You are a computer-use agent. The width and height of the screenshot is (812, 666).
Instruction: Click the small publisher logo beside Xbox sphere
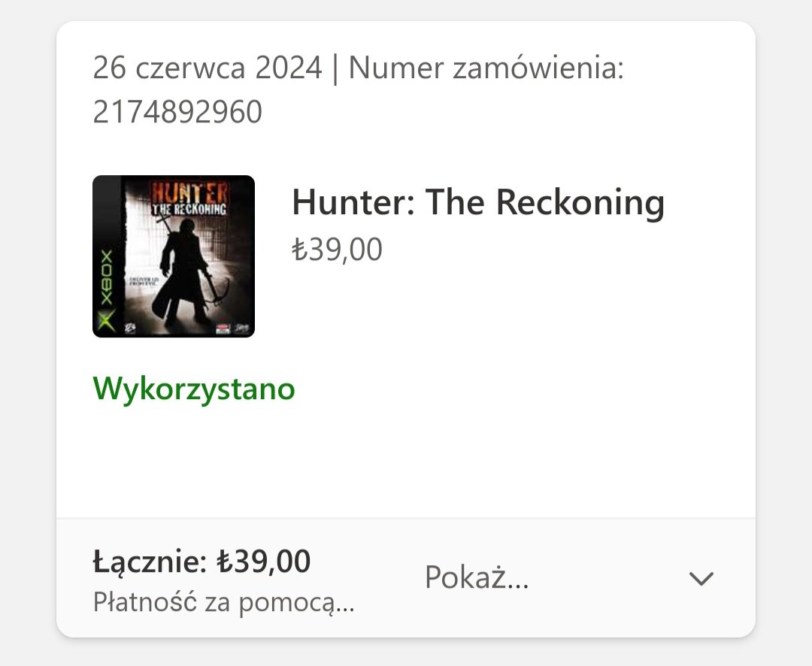point(129,327)
